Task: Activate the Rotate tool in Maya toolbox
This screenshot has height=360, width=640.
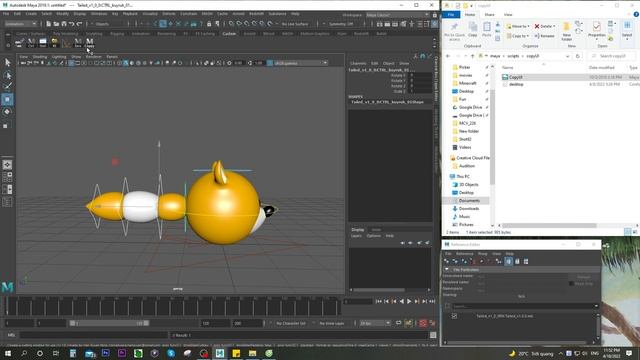Action: pyautogui.click(x=7, y=112)
